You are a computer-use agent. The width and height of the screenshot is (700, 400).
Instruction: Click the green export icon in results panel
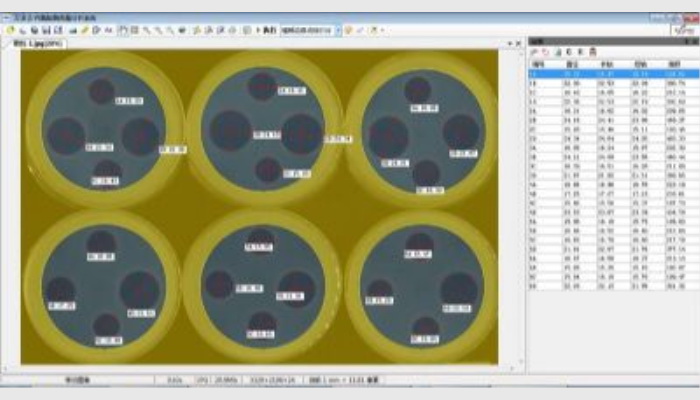tap(558, 51)
